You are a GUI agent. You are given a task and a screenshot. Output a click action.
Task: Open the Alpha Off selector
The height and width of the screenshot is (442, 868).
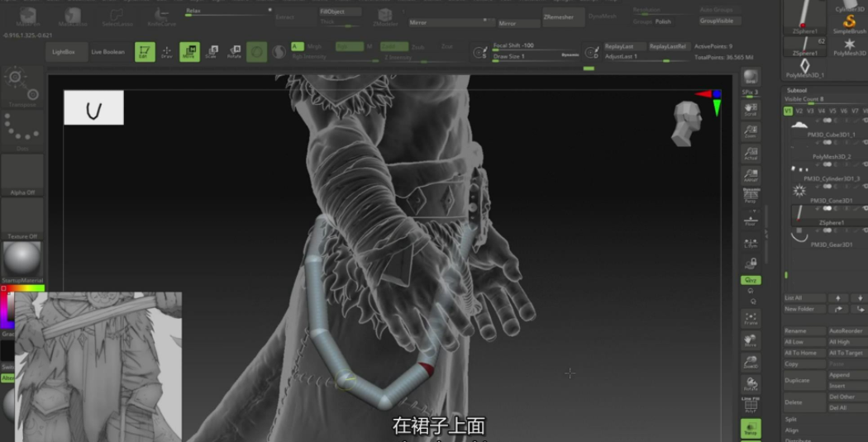point(22,175)
